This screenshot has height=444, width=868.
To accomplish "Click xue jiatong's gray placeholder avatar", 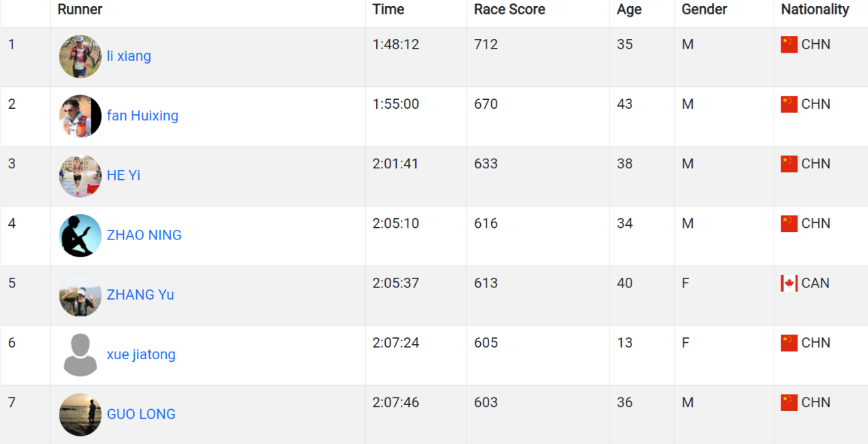I will pos(80,354).
